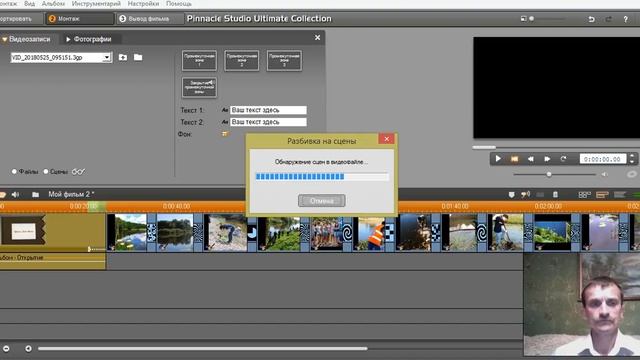Close the album panel with the X
This screenshot has height=360, width=640.
318,38
